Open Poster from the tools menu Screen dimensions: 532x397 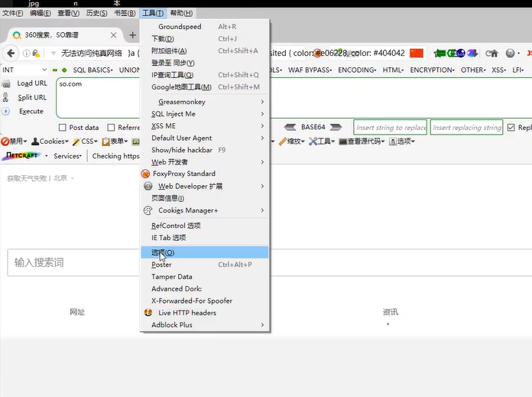[205, 265]
